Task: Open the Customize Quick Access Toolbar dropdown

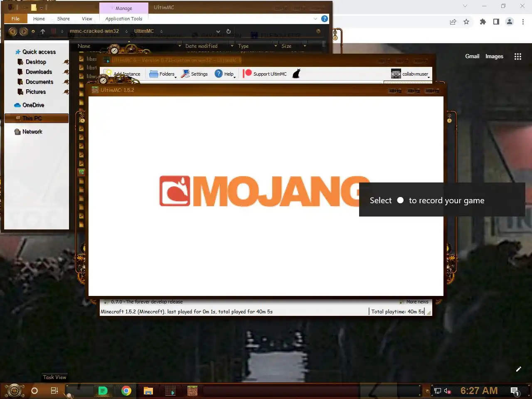Action: (42, 8)
